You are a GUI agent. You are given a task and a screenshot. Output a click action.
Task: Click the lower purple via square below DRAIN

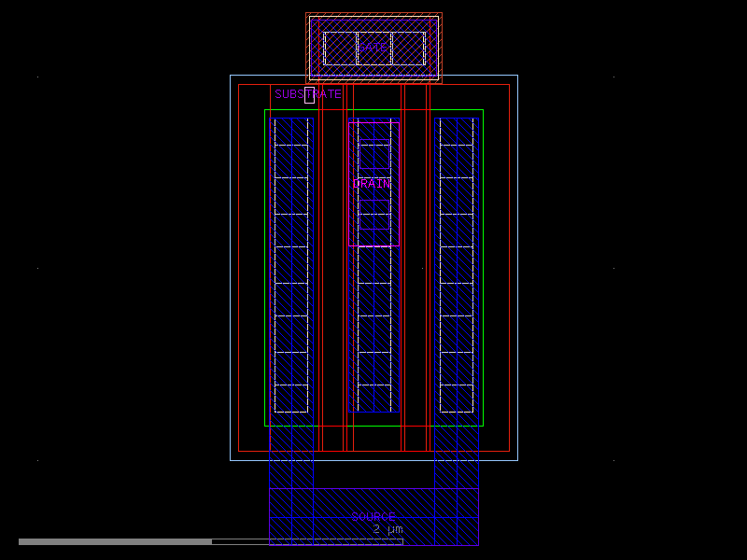point(374,215)
